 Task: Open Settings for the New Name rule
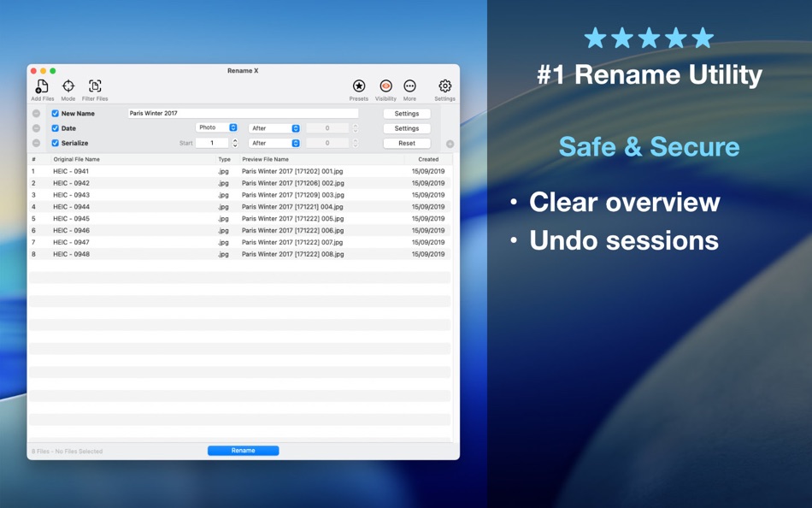(407, 114)
